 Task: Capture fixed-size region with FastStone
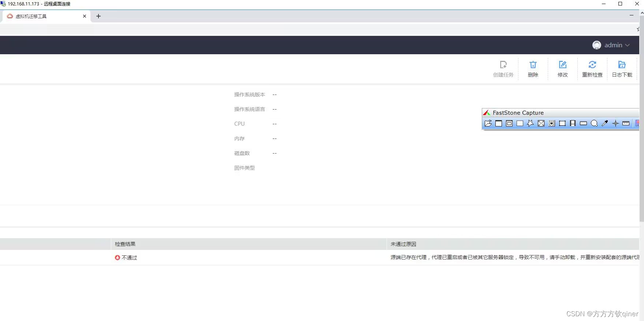[x=562, y=123]
